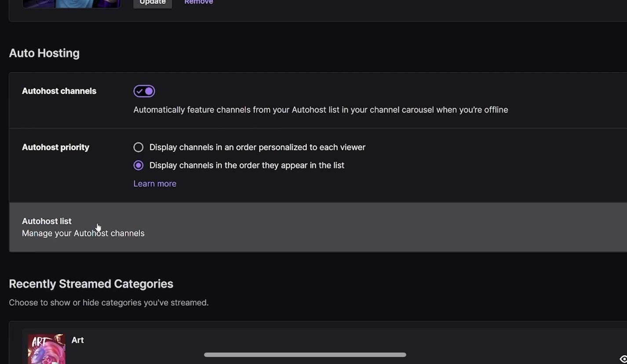Select the personalized order radio button
This screenshot has height=364, width=627.
tap(139, 147)
